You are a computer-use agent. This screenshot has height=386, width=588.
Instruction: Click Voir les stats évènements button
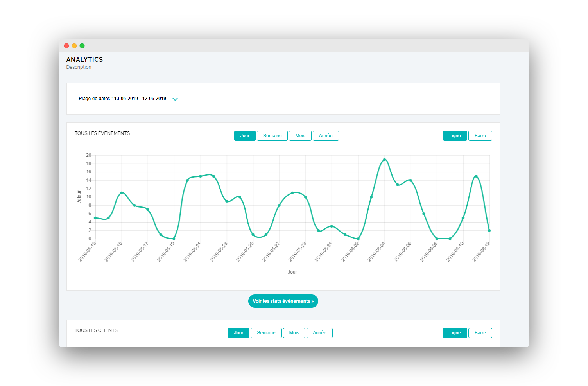pos(283,301)
